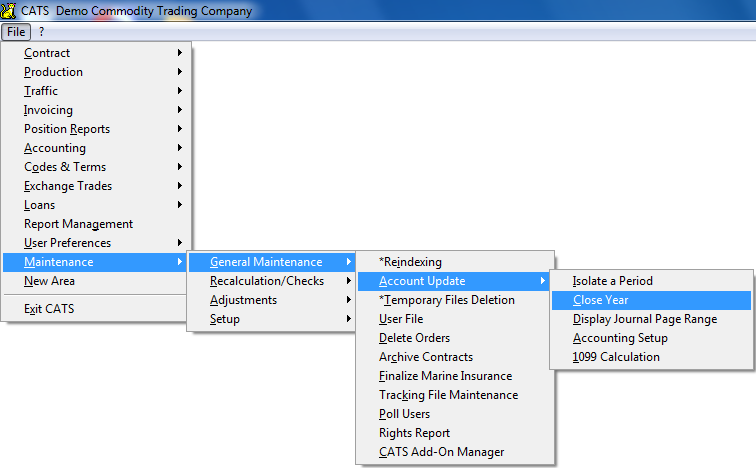Screen dimensions: 756x468
Task: Select Close Year
Action: tap(651, 300)
